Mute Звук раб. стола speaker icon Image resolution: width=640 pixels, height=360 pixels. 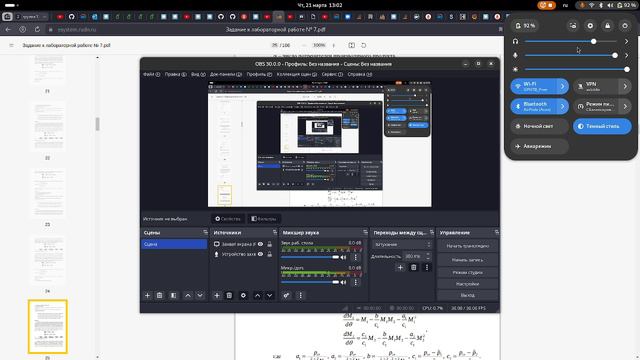344,257
